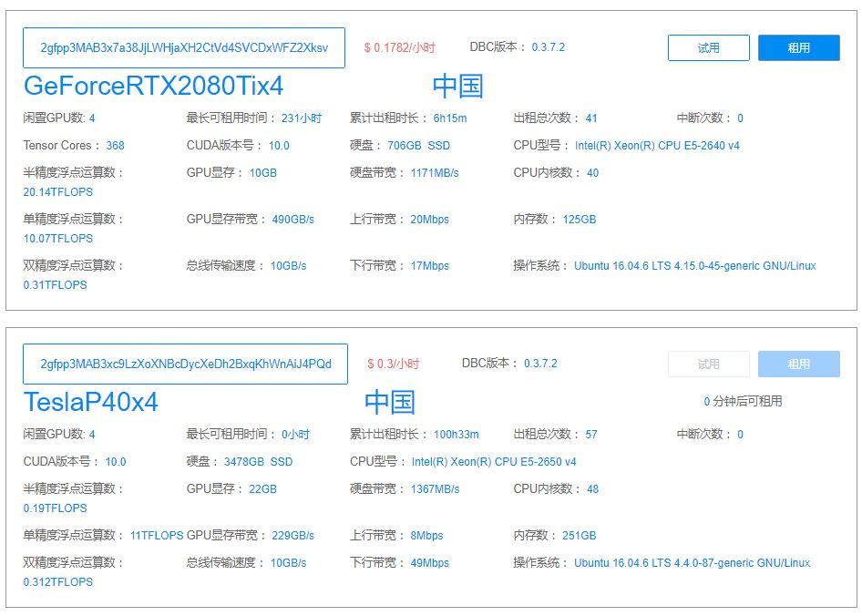Click CPU core count 48
This screenshot has width=862, height=616.
tap(592, 489)
